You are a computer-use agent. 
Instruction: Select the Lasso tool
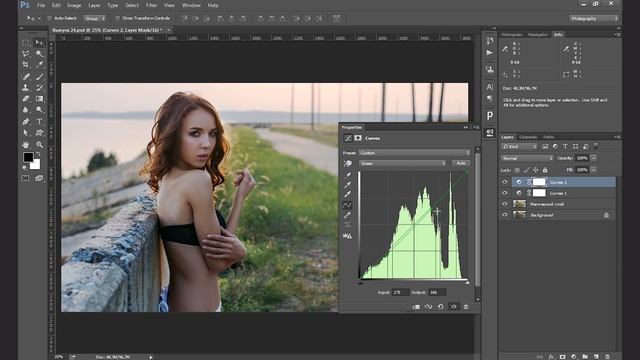click(26, 53)
